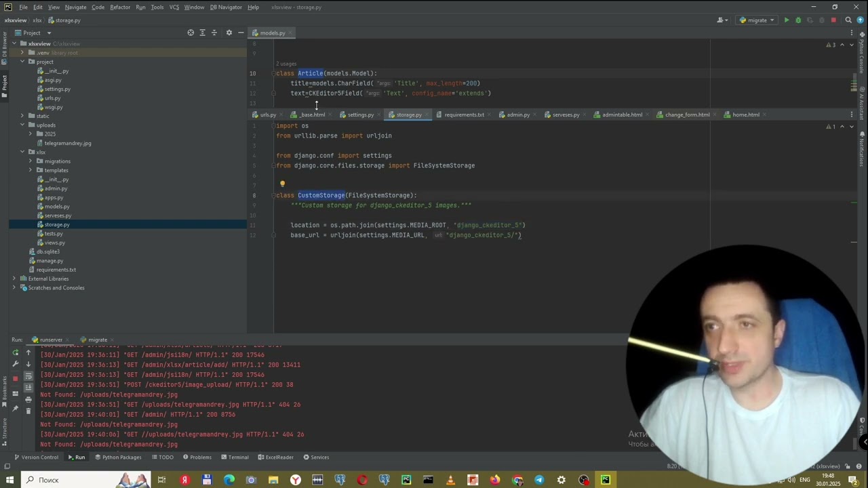The image size is (868, 488).
Task: Print the Run console output
Action: tap(28, 400)
